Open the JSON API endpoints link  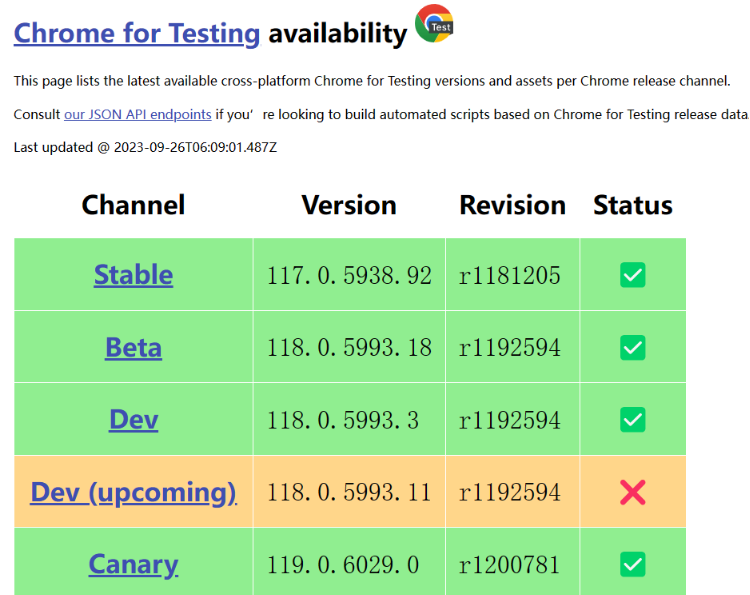(x=137, y=114)
